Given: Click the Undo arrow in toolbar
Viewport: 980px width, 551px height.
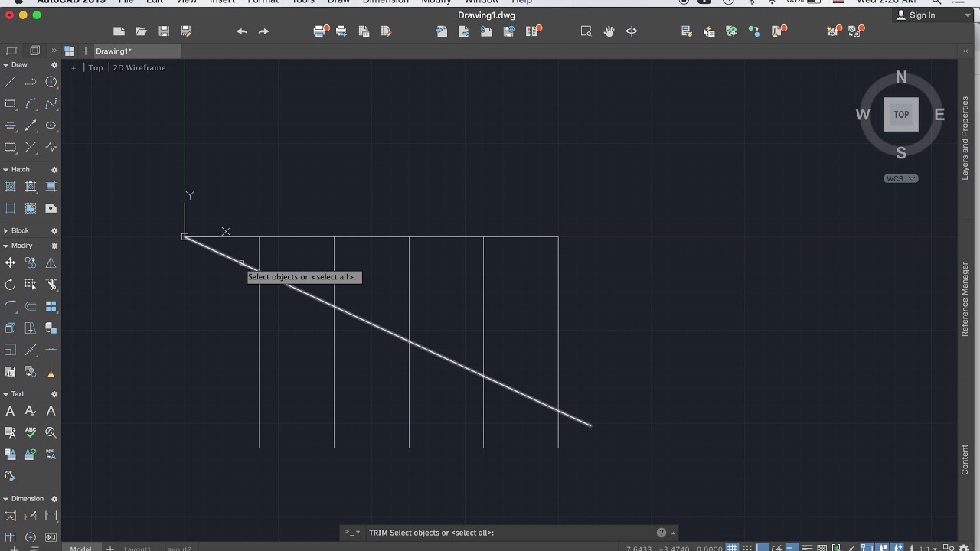Looking at the screenshot, I should (x=242, y=31).
